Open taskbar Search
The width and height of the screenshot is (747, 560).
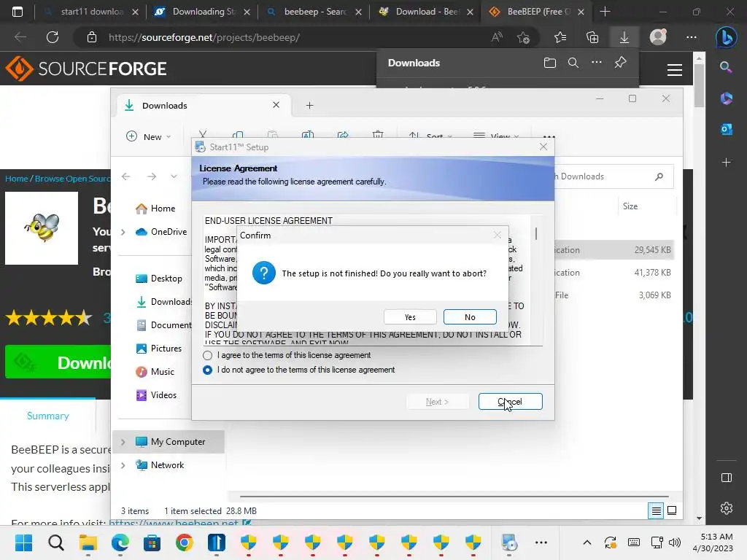click(x=55, y=542)
